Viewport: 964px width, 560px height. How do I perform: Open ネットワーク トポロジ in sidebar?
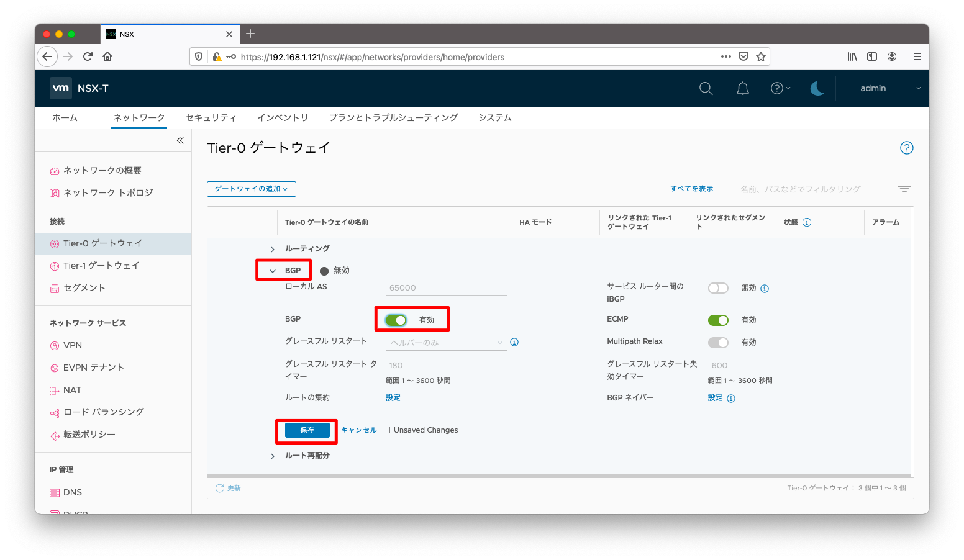[108, 193]
